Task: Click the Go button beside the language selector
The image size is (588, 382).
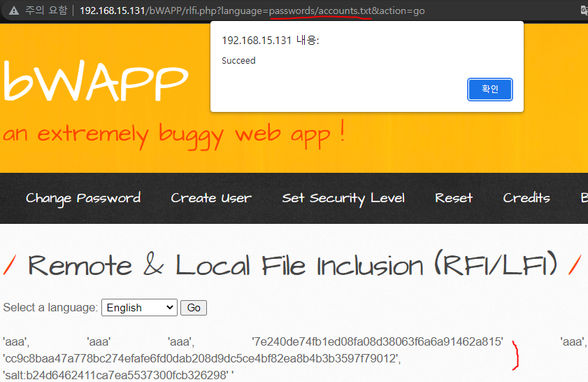Action: coord(194,308)
